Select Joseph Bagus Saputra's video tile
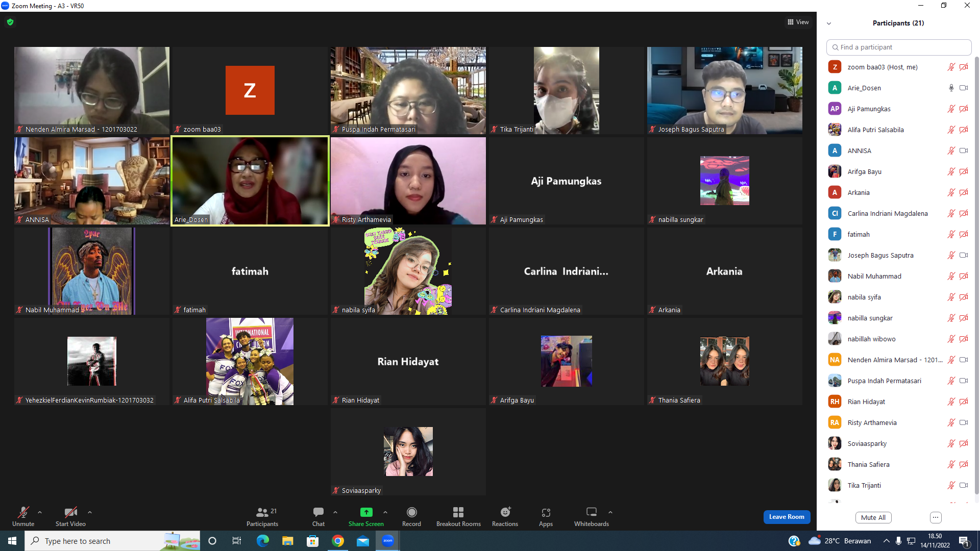This screenshot has width=980, height=551. coord(725,90)
